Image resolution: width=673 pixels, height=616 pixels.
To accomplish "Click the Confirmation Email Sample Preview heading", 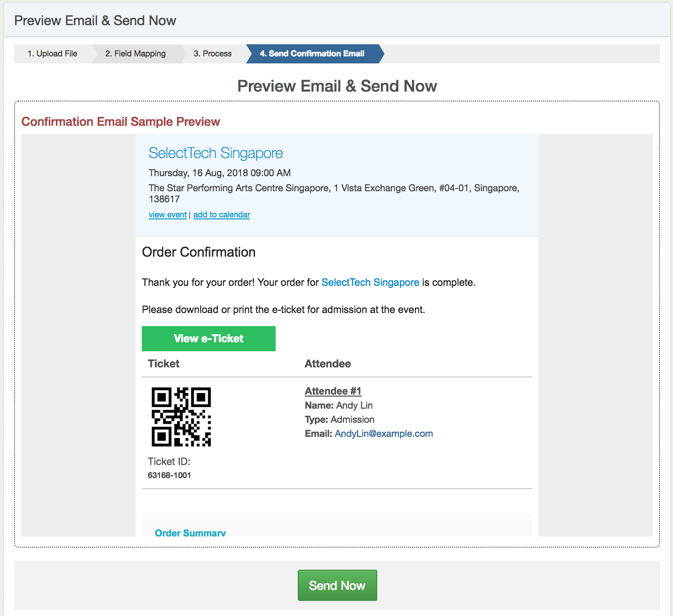I will tap(121, 122).
